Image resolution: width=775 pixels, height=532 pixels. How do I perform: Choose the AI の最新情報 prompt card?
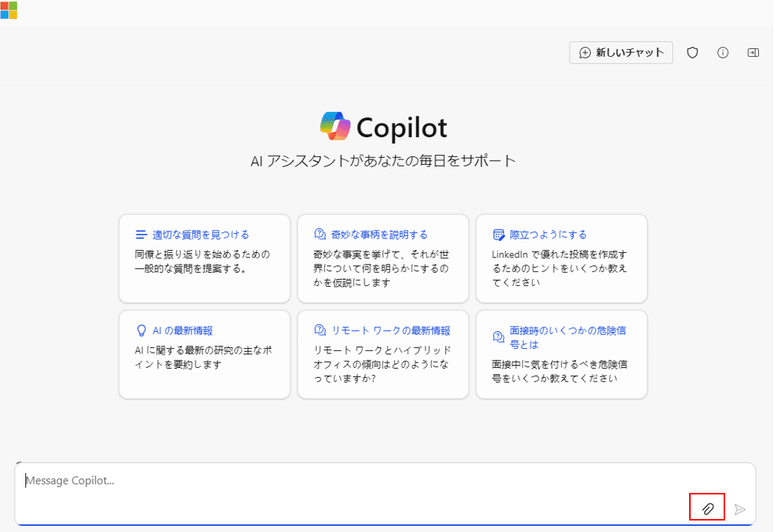coord(205,354)
